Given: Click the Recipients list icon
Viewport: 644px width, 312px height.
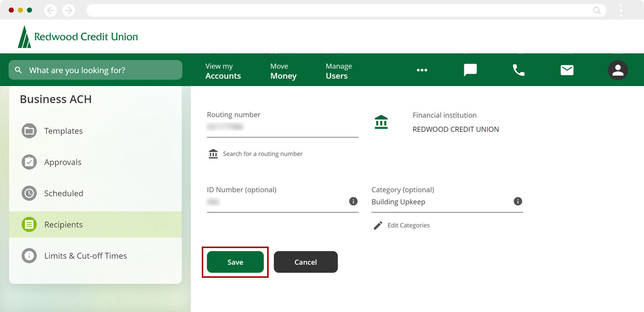Looking at the screenshot, I should click(x=29, y=224).
